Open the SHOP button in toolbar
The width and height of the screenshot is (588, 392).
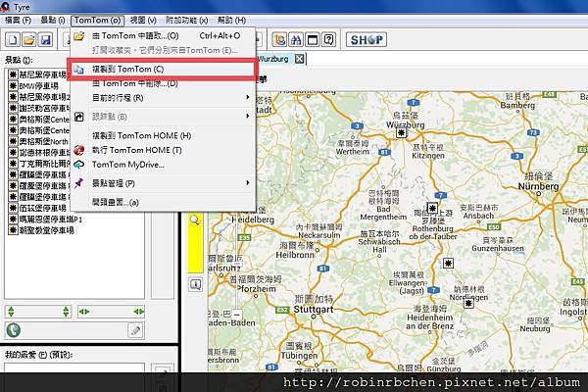tap(367, 39)
